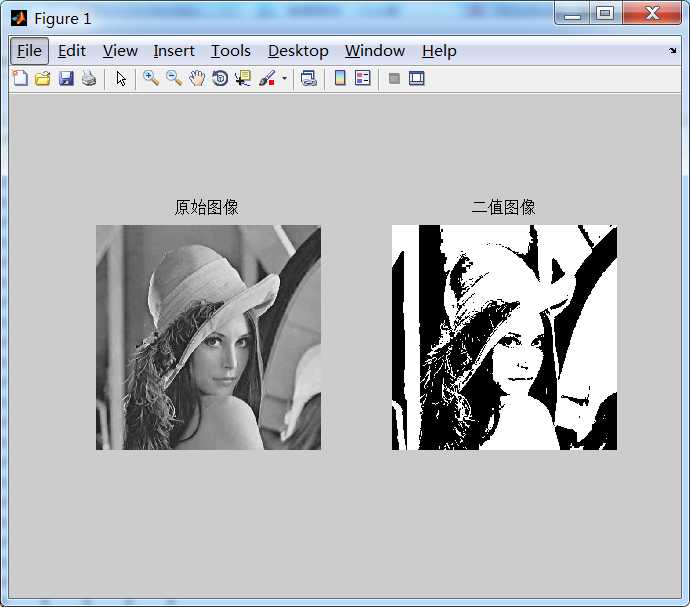The image size is (690, 607).
Task: Click the New Figure icon
Action: [20, 78]
